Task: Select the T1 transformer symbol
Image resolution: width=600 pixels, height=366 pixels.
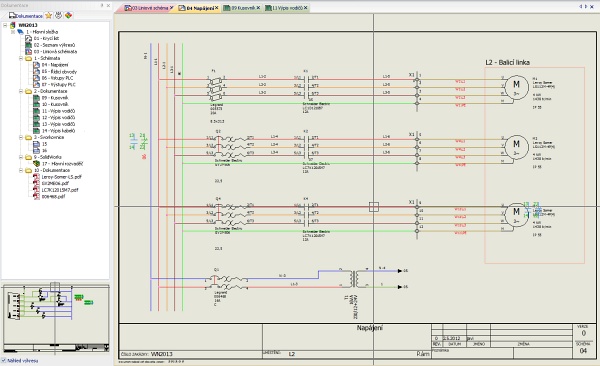Action: (x=354, y=278)
